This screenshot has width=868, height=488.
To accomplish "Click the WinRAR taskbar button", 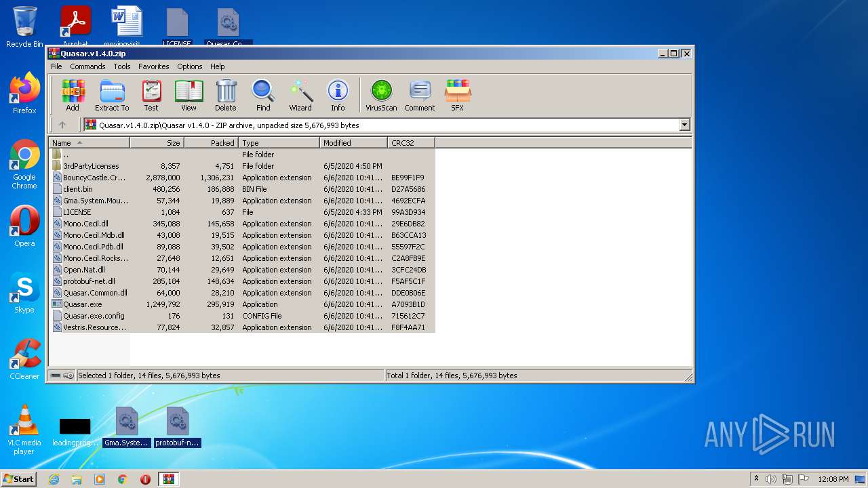I will pyautogui.click(x=168, y=479).
